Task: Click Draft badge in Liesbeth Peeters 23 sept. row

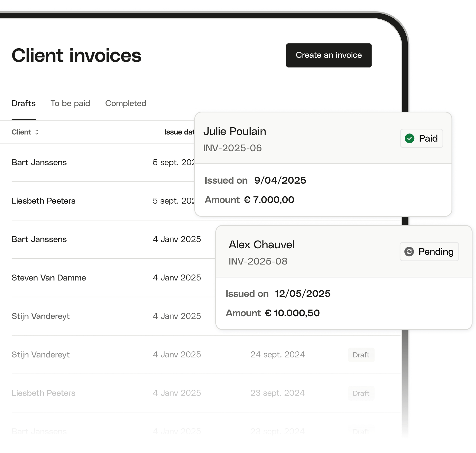Action: [361, 393]
